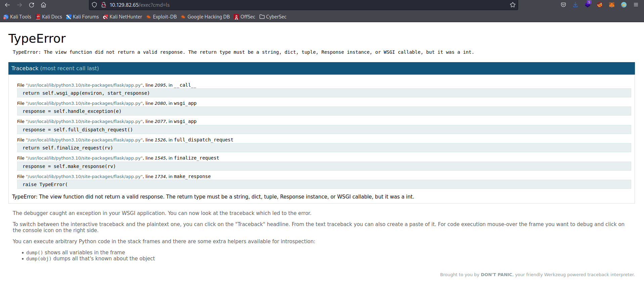The width and height of the screenshot is (644, 303).
Task: Open the Firefox hamburger application menu
Action: click(x=636, y=5)
